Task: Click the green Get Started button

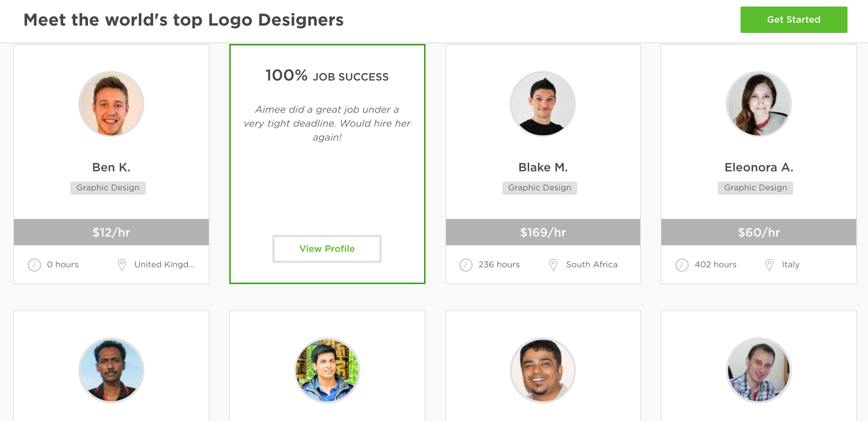Action: point(793,20)
